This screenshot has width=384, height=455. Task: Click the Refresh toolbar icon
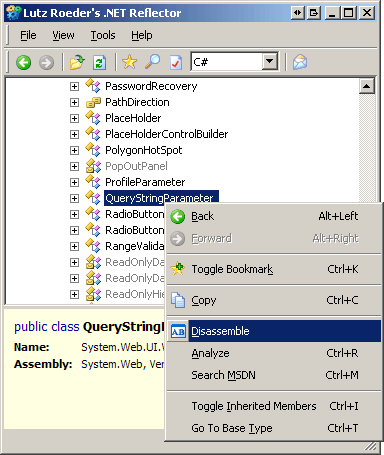99,62
